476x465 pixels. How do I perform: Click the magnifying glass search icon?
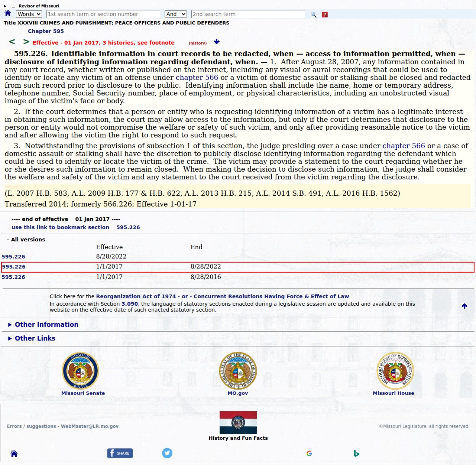pos(314,14)
